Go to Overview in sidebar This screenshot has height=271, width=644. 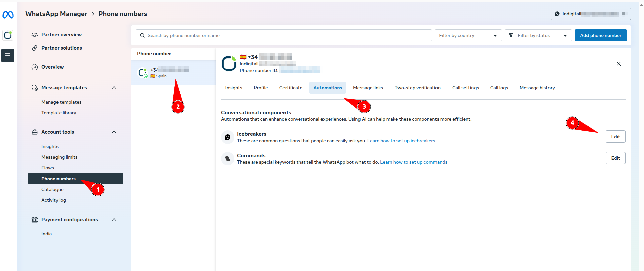(52, 67)
